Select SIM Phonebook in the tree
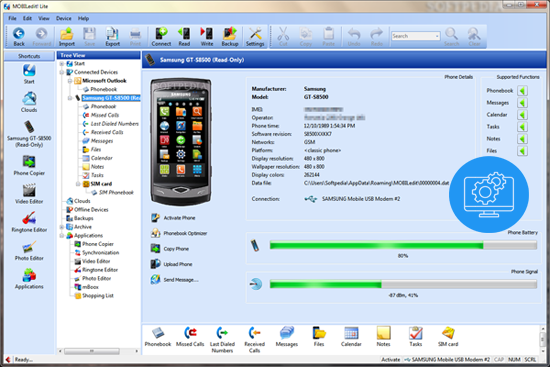This screenshot has width=550, height=367. [116, 193]
